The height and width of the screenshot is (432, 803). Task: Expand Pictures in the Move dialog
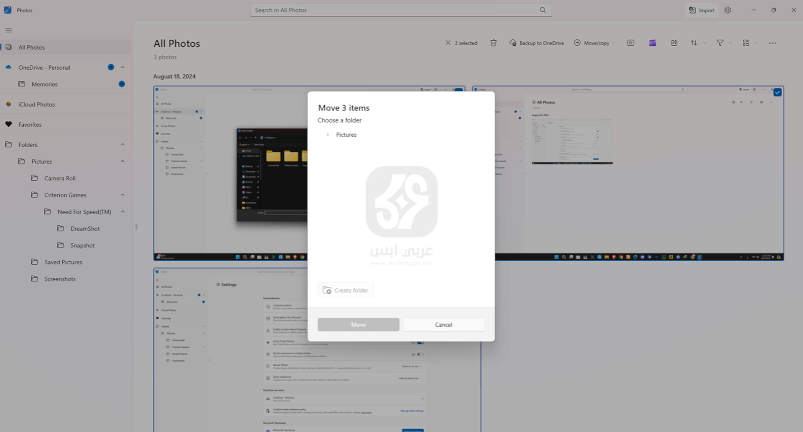[328, 135]
